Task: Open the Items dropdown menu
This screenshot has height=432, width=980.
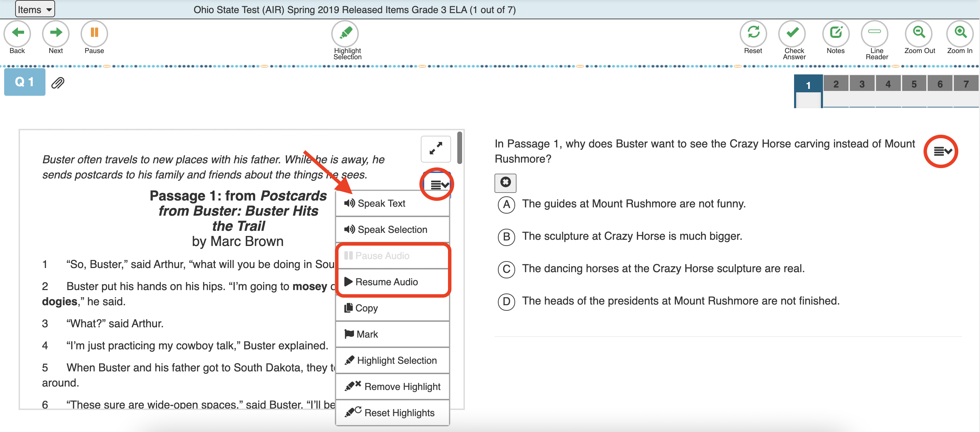Action: click(x=35, y=9)
